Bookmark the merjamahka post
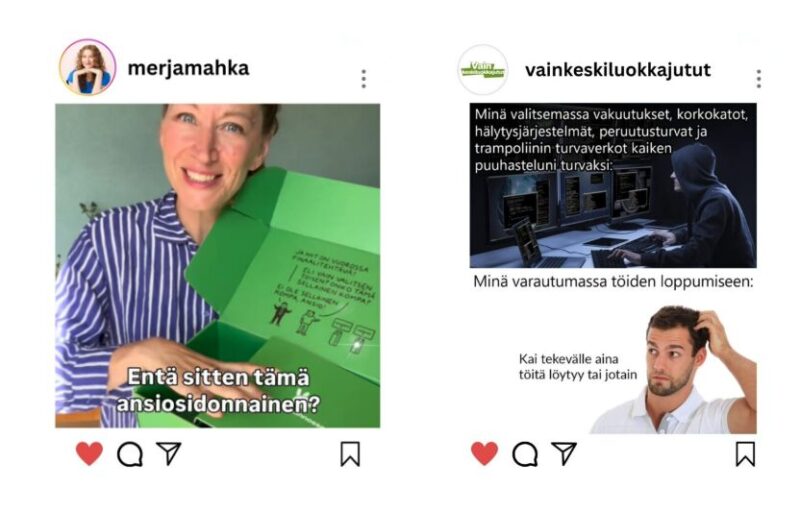Screen dimensions: 800x513 [350, 454]
